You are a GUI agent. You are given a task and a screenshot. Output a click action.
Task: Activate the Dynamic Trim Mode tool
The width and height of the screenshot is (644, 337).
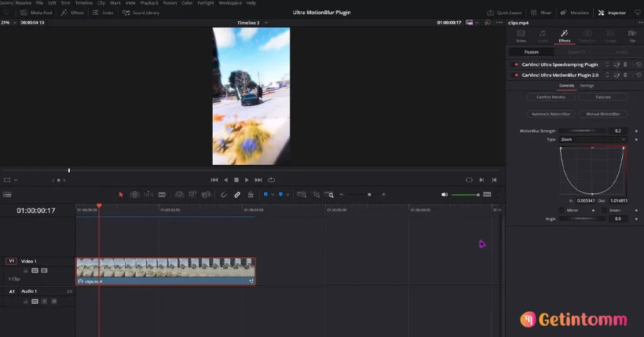(x=148, y=194)
